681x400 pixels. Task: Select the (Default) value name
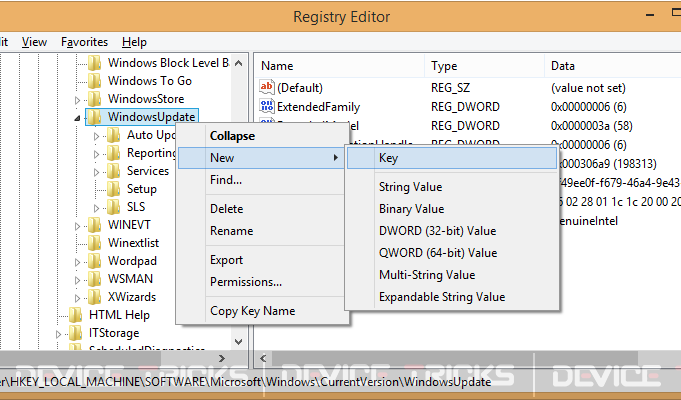point(300,88)
